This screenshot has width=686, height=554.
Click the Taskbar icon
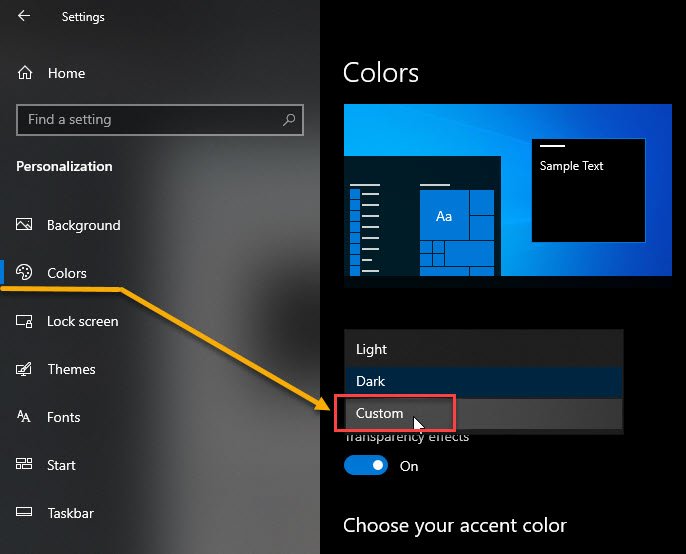point(24,512)
